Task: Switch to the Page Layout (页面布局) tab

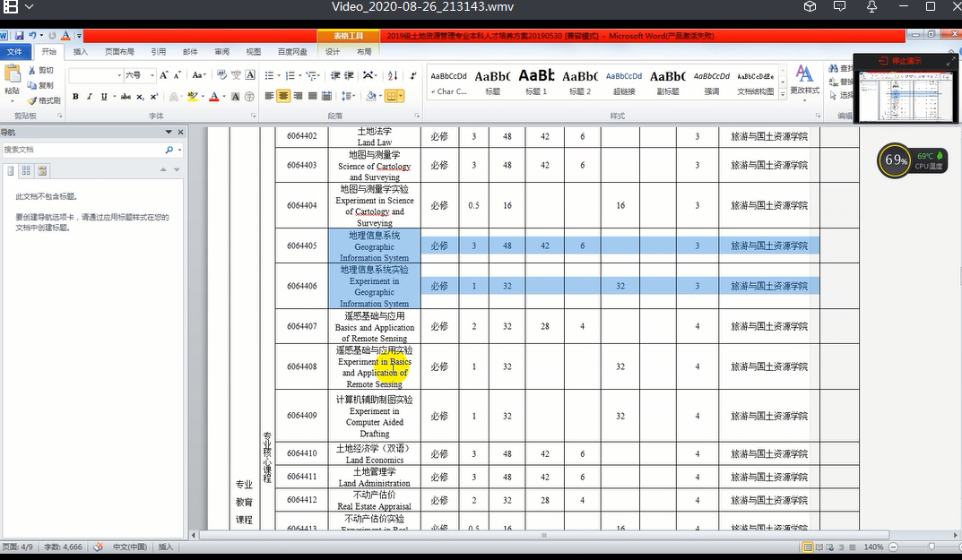Action: pos(119,52)
